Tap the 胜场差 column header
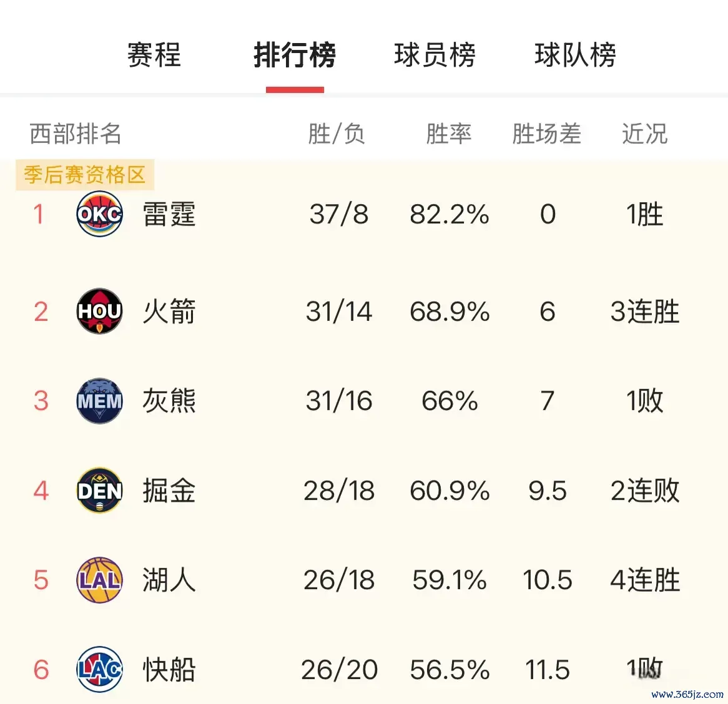Screen dimensions: 728x704 tap(546, 134)
